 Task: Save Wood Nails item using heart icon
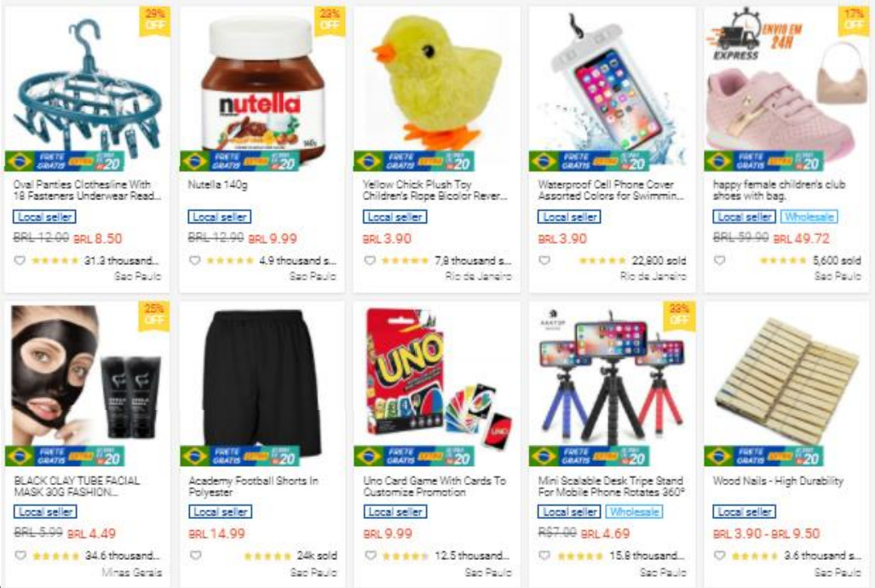tap(720, 555)
